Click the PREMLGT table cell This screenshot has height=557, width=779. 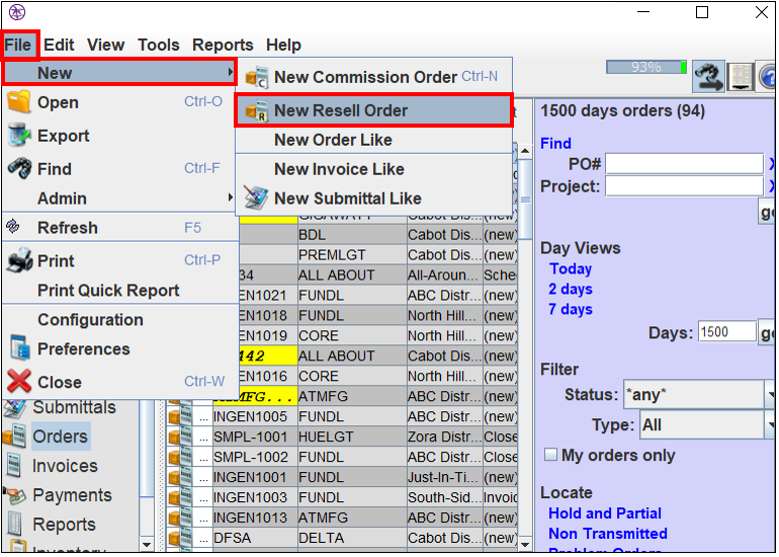pos(352,255)
